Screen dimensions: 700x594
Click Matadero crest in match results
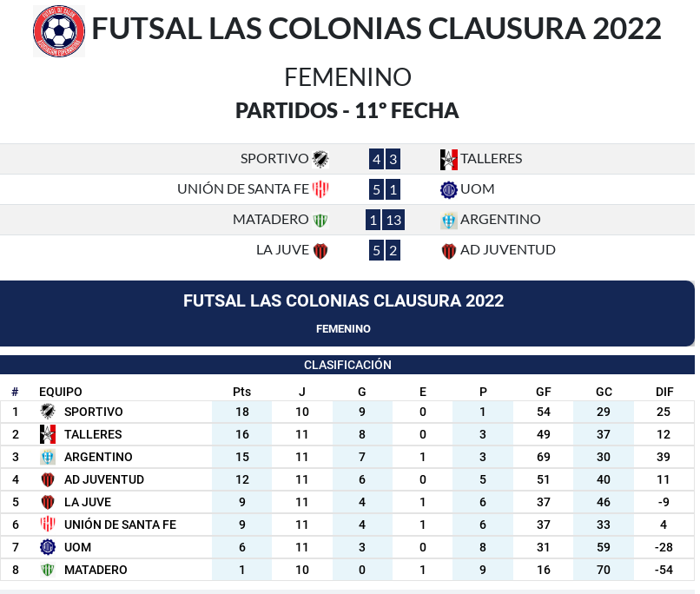point(320,220)
